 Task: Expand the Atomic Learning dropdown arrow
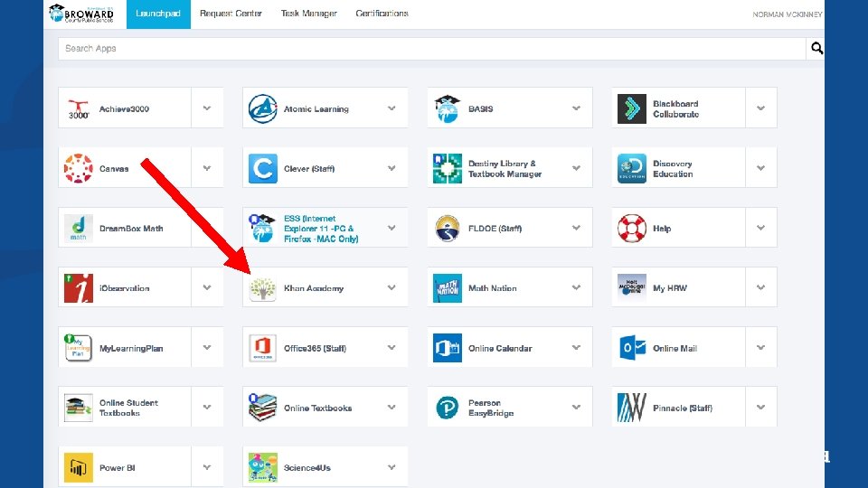point(392,108)
